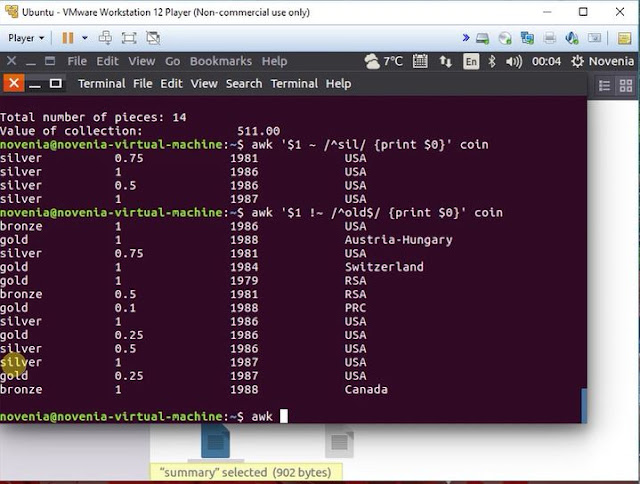Select the blue summary file icon in file manager
This screenshot has width=640, height=484.
[215, 441]
